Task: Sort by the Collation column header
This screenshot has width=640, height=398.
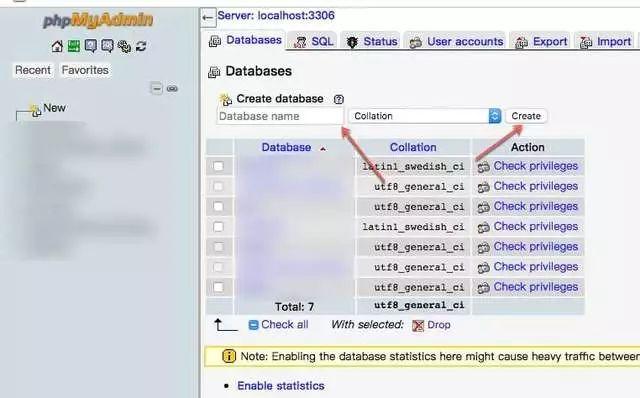Action: pyautogui.click(x=413, y=147)
